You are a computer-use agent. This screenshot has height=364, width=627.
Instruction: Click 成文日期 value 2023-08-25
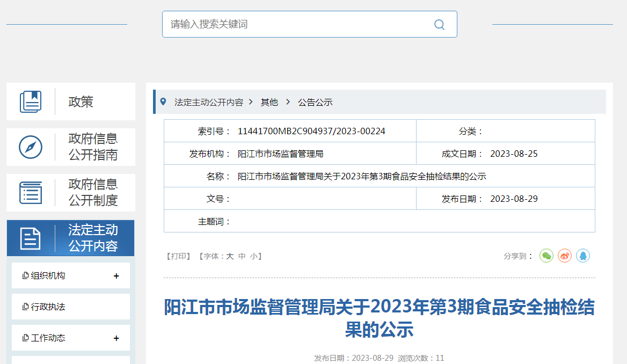tap(514, 154)
